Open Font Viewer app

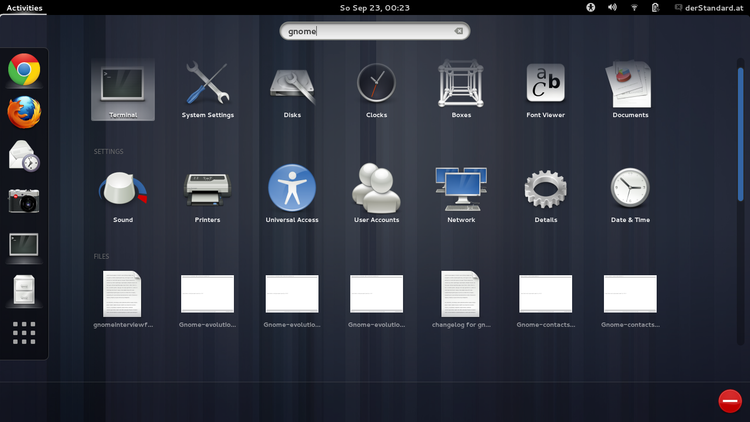pyautogui.click(x=546, y=89)
